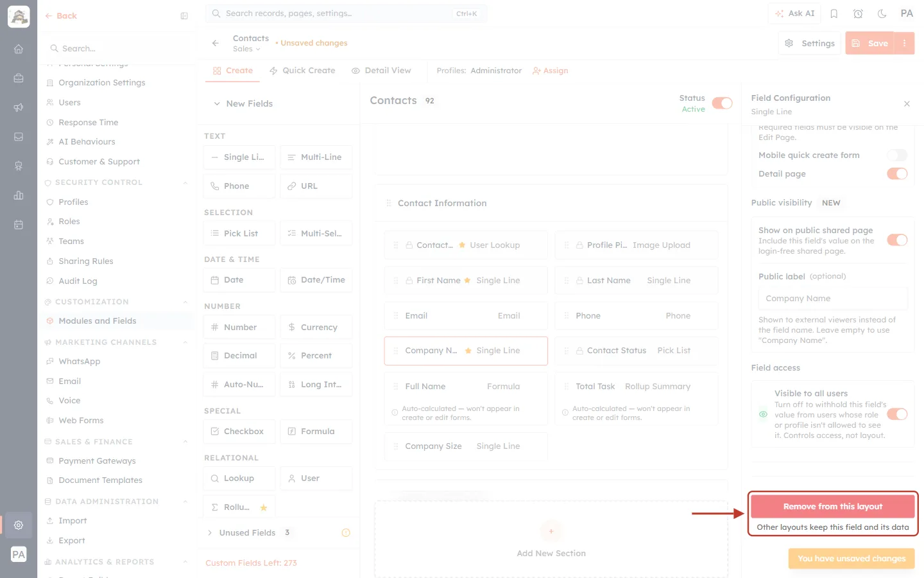
Task: Switch to the Detail View tab
Action: pyautogui.click(x=381, y=71)
